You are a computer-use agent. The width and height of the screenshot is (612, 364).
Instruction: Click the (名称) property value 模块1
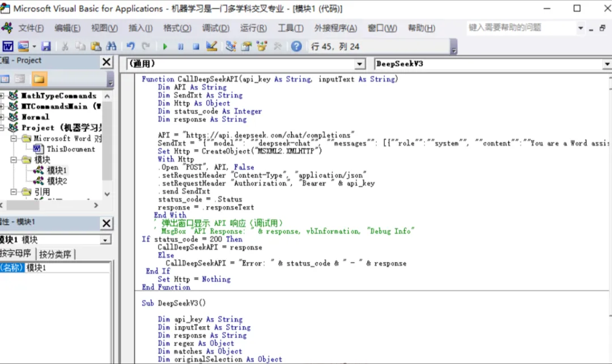tap(67, 268)
